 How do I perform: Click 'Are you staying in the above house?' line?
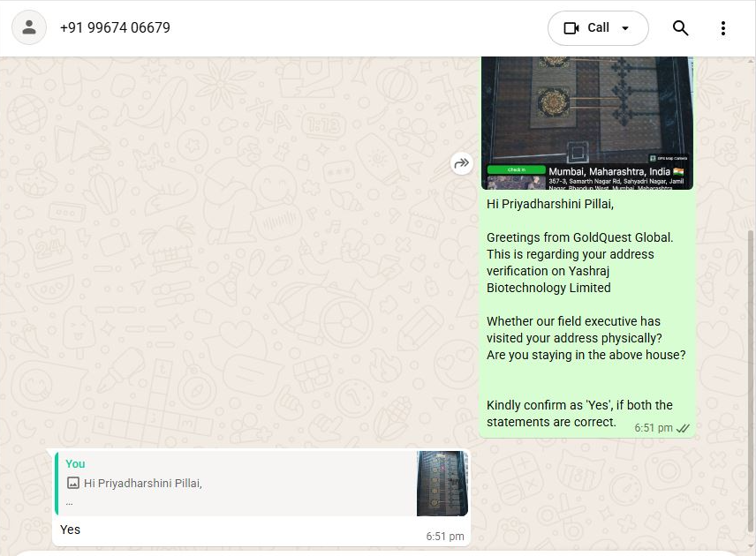coord(586,355)
